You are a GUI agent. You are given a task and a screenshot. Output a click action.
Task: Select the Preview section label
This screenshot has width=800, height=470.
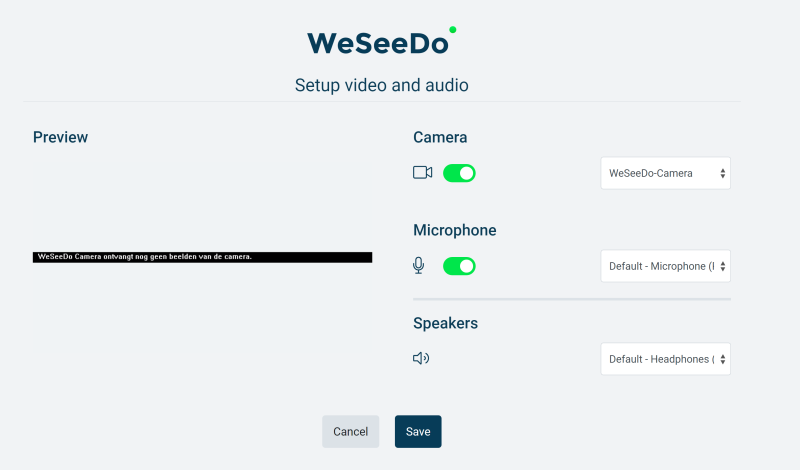(60, 137)
